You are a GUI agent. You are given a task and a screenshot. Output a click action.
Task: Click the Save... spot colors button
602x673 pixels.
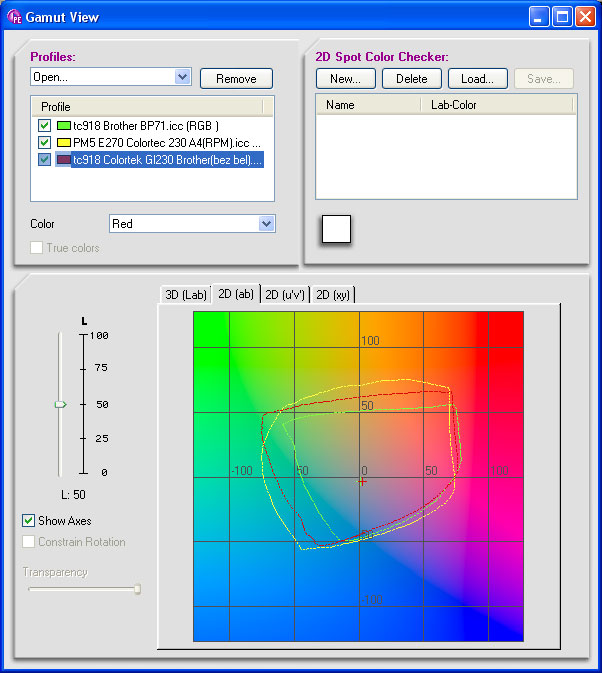click(544, 79)
